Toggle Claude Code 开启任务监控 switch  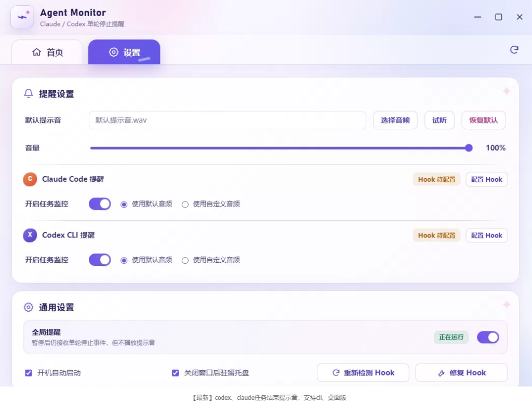(x=100, y=204)
